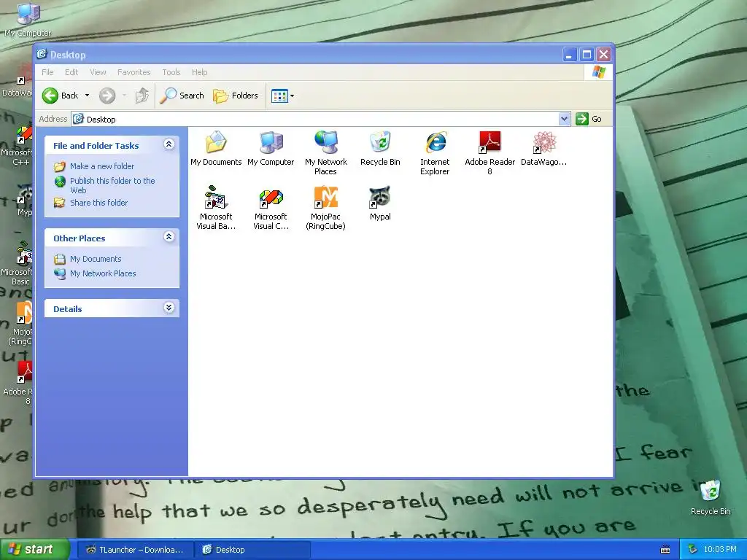Click the Go button
The height and width of the screenshot is (560, 747).
(x=589, y=119)
